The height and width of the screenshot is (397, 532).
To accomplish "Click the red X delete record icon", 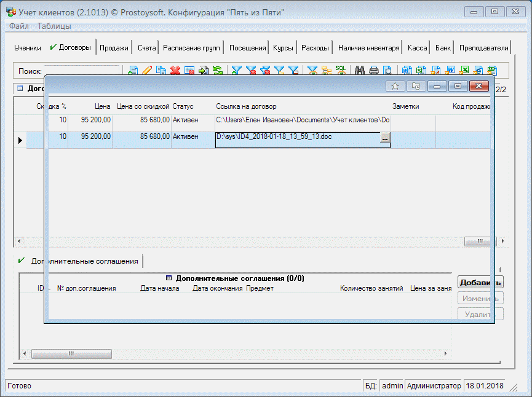I will tap(175, 71).
